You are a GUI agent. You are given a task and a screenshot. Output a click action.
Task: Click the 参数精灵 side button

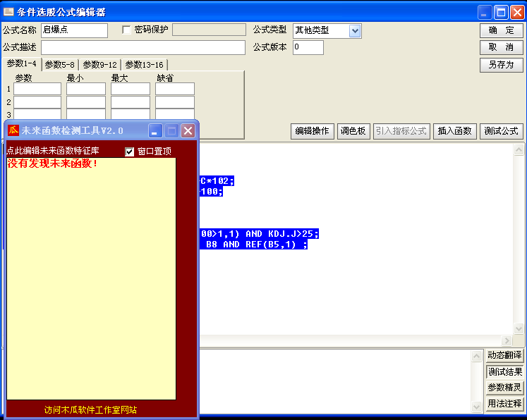coord(505,388)
